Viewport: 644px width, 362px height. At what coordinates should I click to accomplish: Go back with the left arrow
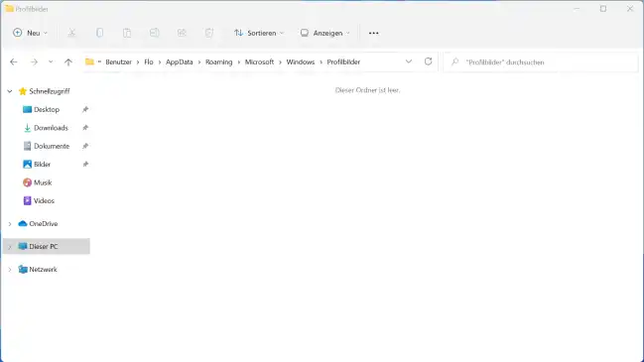[14, 61]
